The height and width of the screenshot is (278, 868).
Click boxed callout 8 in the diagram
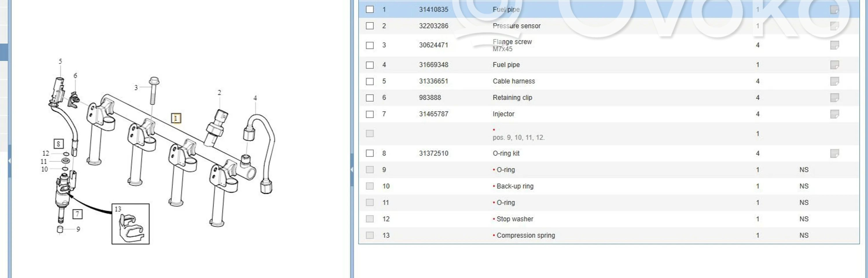[x=58, y=144]
